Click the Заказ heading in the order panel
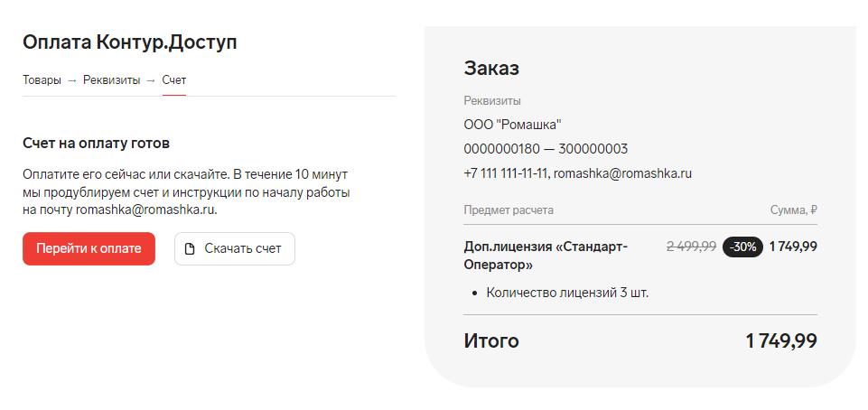 click(x=491, y=68)
